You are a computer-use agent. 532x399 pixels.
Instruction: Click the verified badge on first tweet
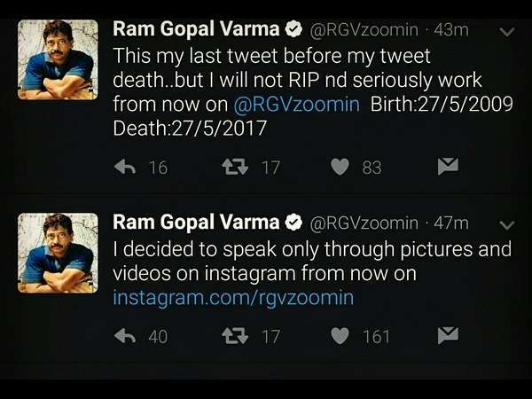(295, 30)
